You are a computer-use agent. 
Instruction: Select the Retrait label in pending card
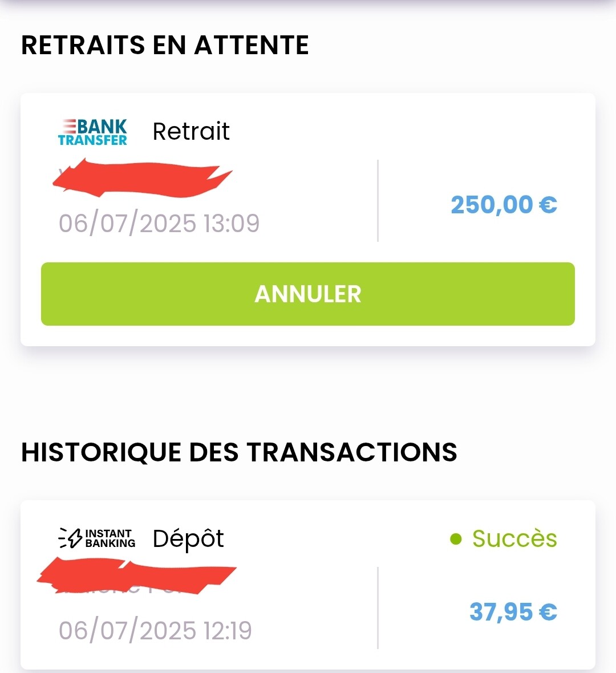pos(191,131)
